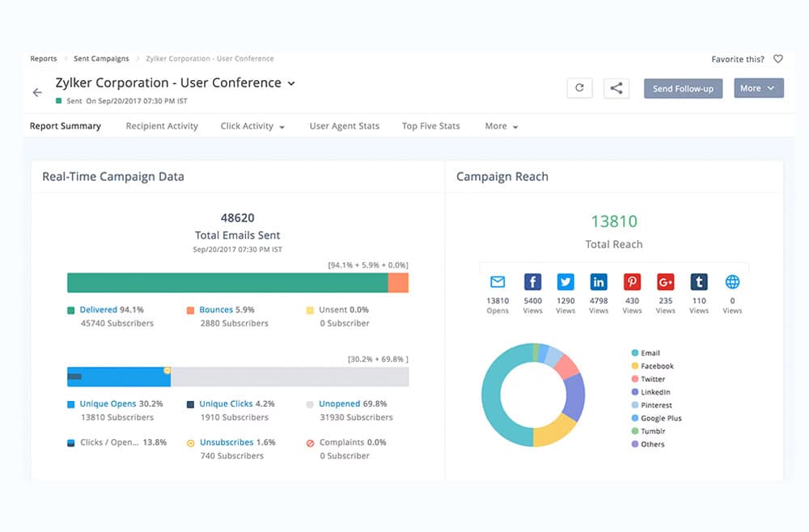Click the 'Favorite this?' text
This screenshot has width=809, height=532.
[x=738, y=59]
